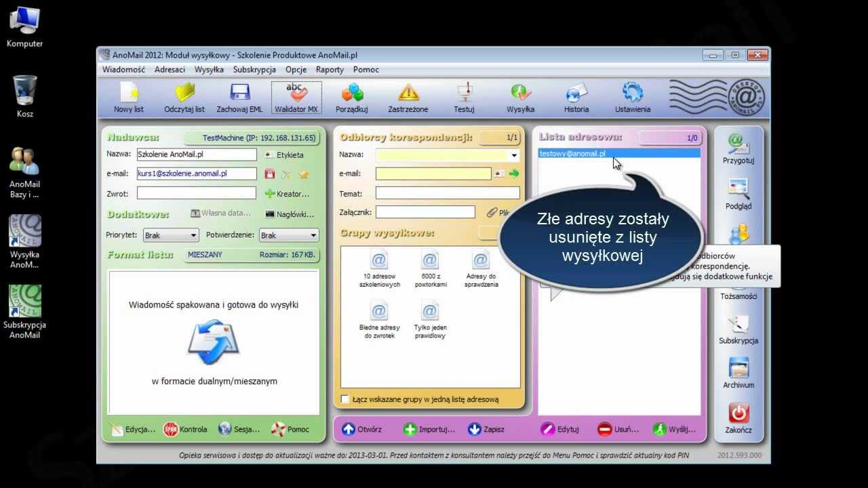Select the '6000 z powtorkami' group
The width and height of the screenshot is (868, 488).
coord(430,269)
